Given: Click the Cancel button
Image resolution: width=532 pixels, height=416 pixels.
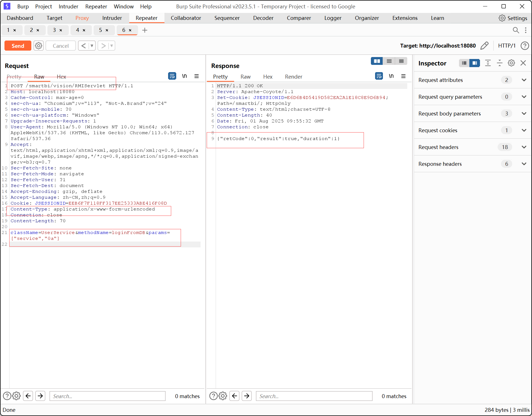Looking at the screenshot, I should tap(61, 46).
